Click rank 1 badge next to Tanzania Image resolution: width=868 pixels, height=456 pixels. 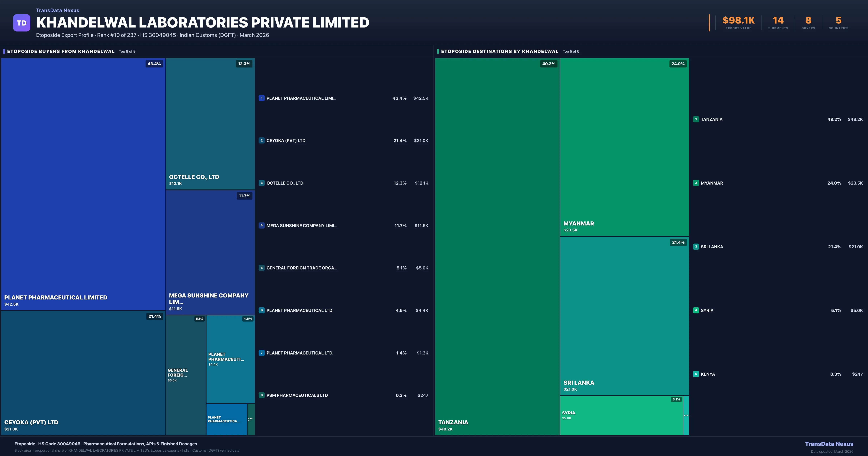pos(696,119)
